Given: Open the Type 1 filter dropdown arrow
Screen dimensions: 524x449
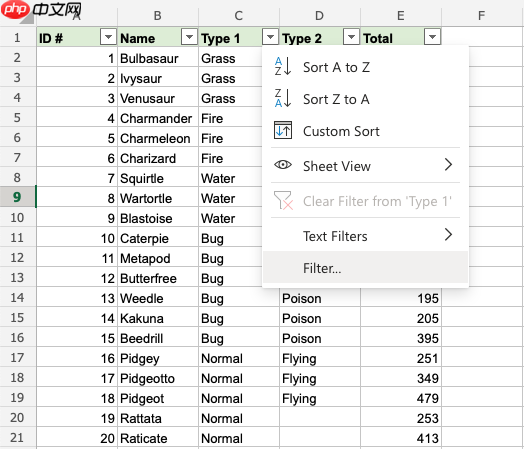Looking at the screenshot, I should (270, 37).
